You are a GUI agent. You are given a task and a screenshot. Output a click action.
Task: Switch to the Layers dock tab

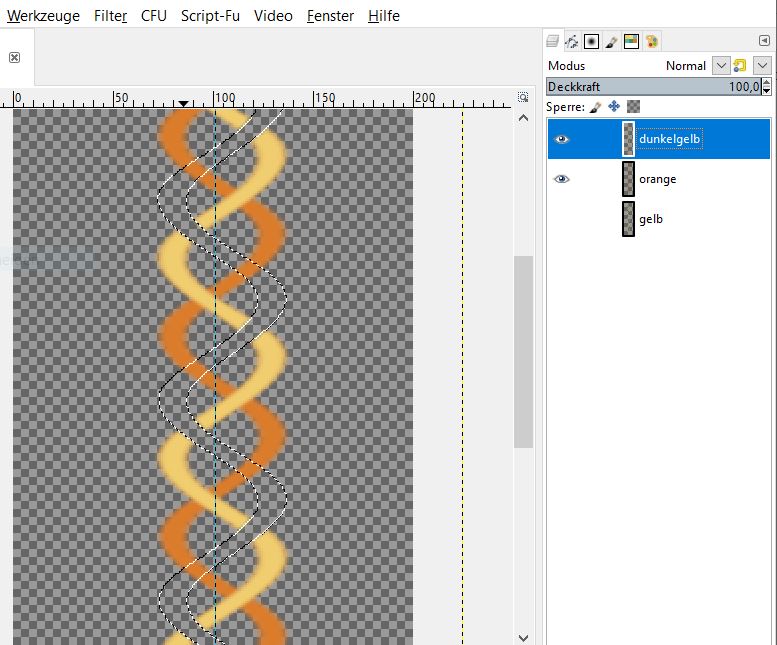[553, 41]
